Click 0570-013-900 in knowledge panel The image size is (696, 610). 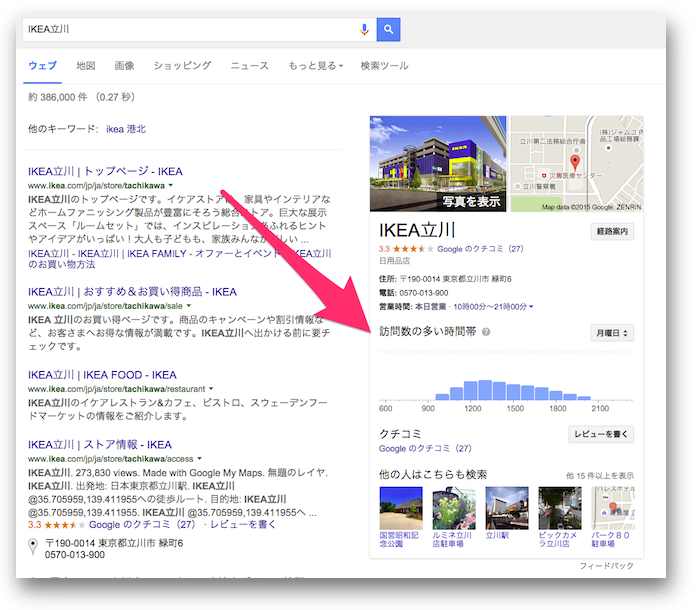424,293
